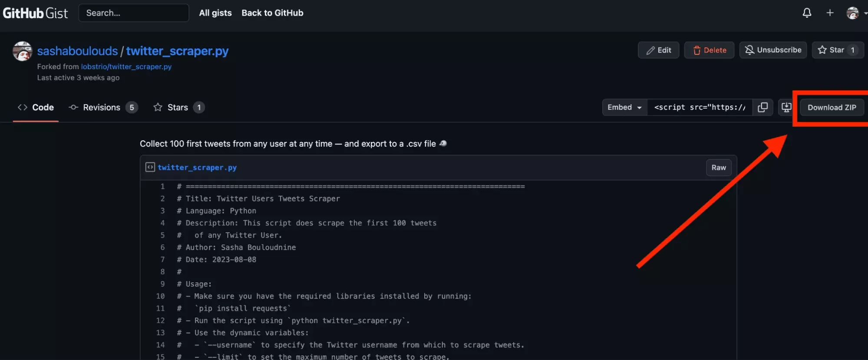Star this gist
The image size is (868, 360).
click(831, 50)
